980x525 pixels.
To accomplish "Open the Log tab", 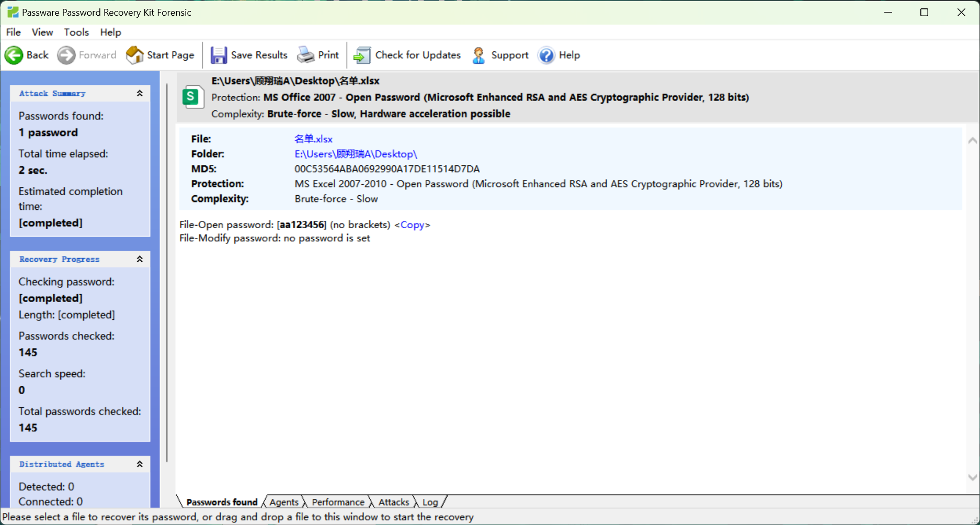I will (430, 502).
